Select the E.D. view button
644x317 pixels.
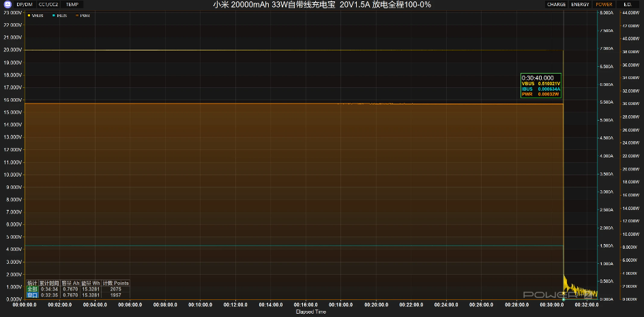[x=628, y=5]
